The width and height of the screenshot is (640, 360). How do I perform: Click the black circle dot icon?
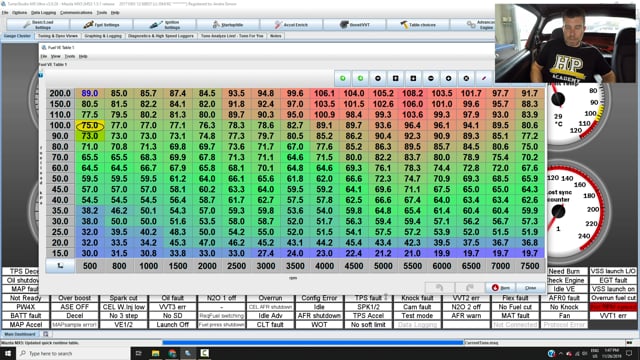click(x=378, y=78)
